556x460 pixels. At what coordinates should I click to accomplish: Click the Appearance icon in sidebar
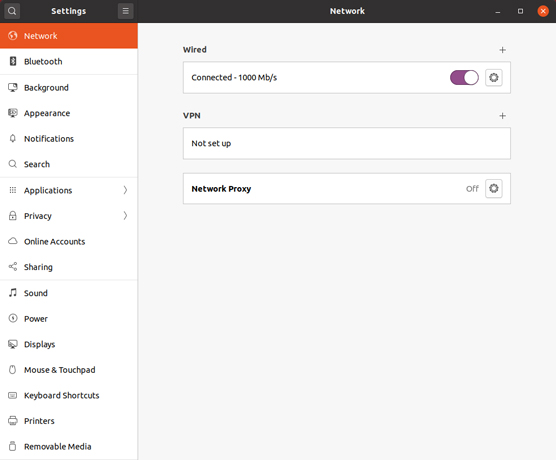coord(13,113)
